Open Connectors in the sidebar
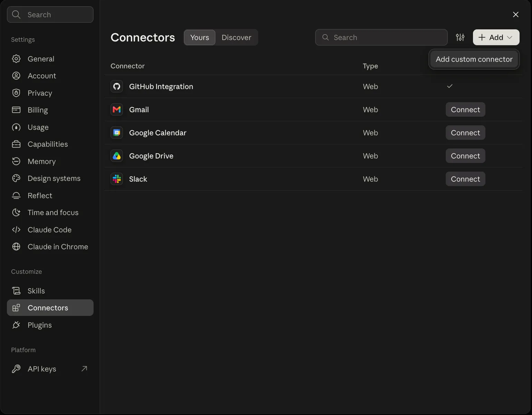Screen dimensions: 532x415 (50, 308)
